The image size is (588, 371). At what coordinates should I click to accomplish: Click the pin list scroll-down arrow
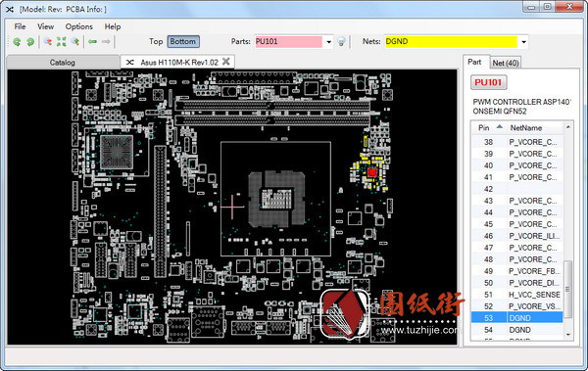pyautogui.click(x=567, y=335)
